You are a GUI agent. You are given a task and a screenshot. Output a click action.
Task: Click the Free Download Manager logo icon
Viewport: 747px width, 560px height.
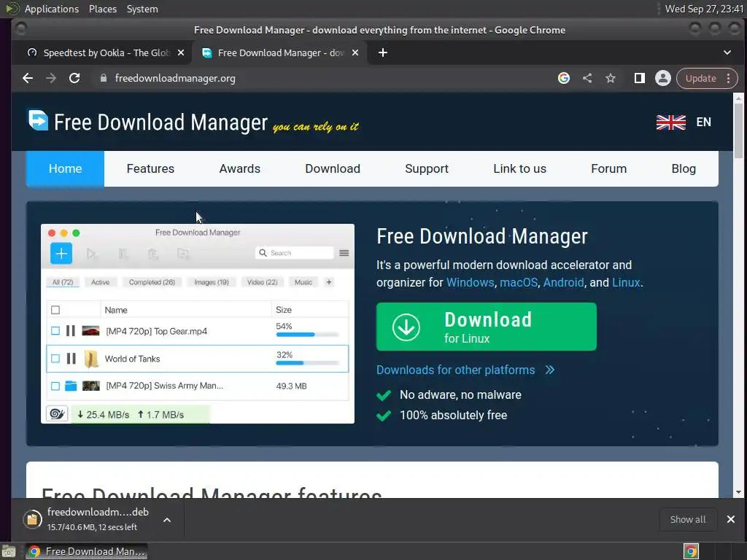pos(38,120)
